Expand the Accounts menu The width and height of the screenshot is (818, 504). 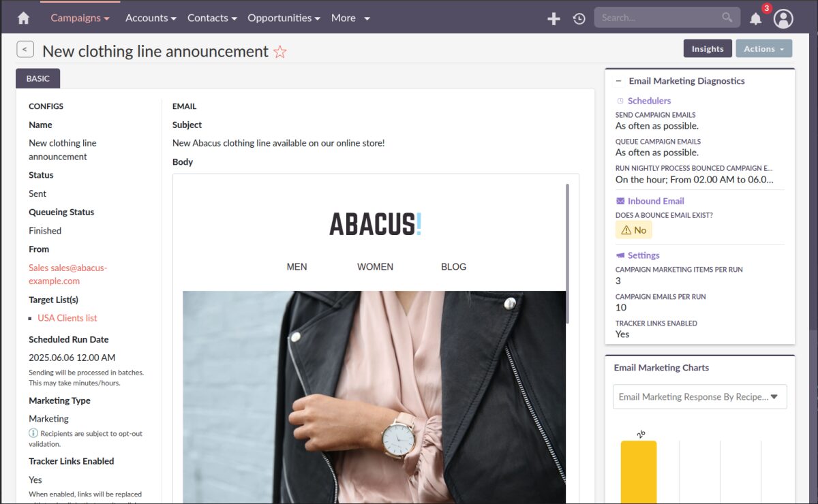coord(151,18)
